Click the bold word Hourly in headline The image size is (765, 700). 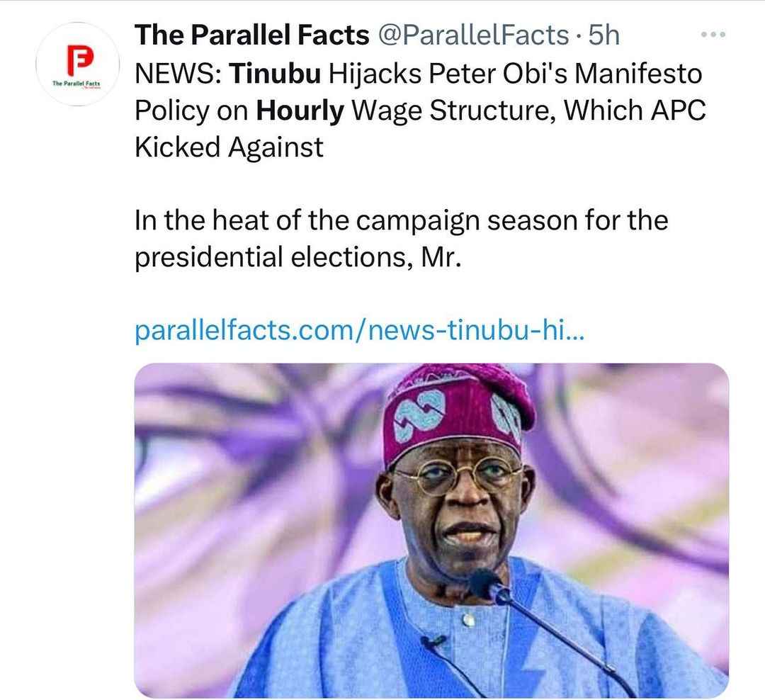pyautogui.click(x=300, y=111)
